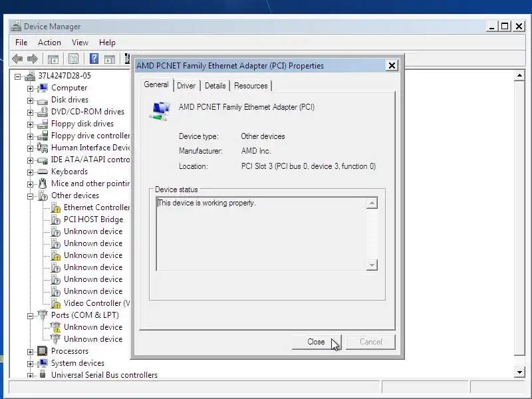532x399 pixels.
Task: Click the DVD/CD-ROM drives category icon
Action: click(x=43, y=112)
